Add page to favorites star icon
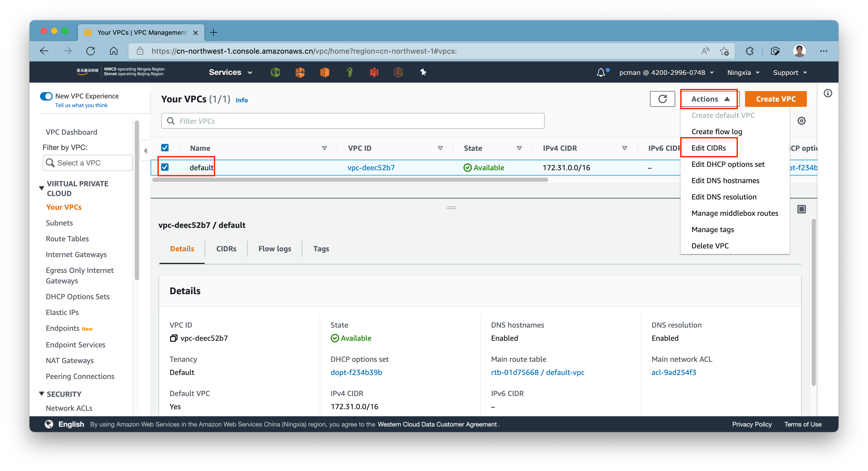 724,51
